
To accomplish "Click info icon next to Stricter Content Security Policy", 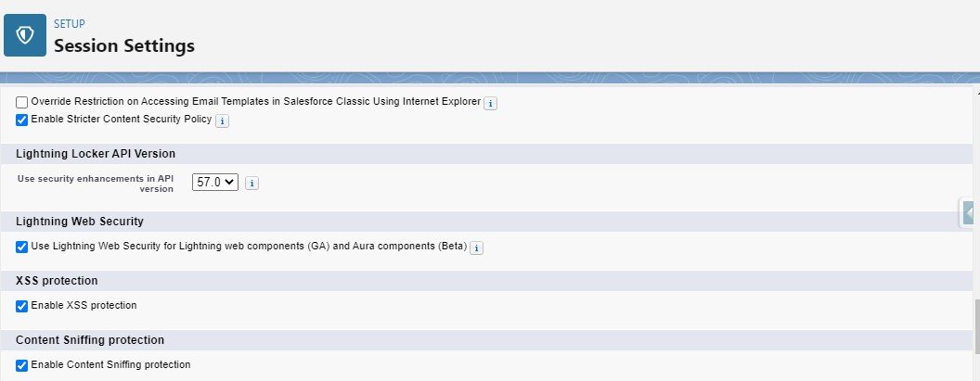I will tap(223, 121).
